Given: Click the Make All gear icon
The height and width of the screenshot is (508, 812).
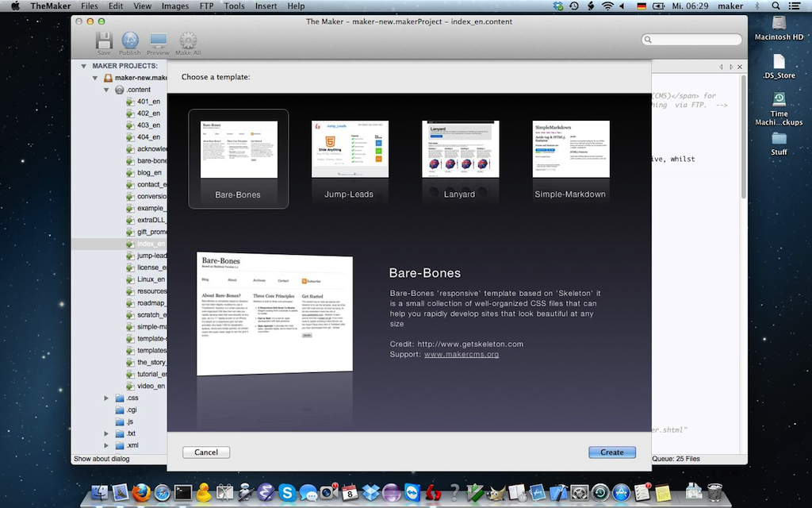Looking at the screenshot, I should click(x=188, y=42).
